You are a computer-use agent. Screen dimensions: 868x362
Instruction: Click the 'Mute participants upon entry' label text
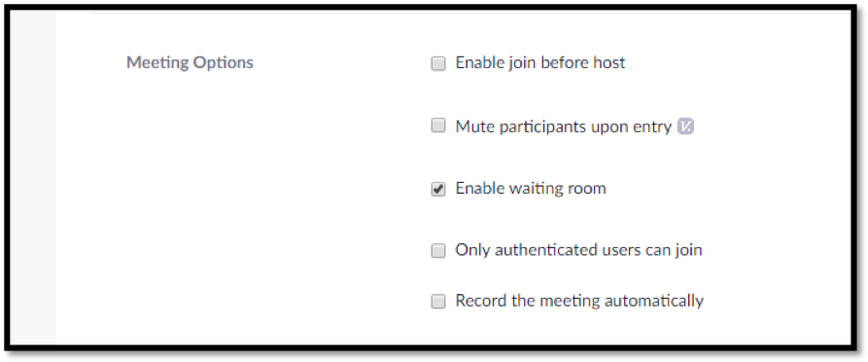(x=564, y=127)
